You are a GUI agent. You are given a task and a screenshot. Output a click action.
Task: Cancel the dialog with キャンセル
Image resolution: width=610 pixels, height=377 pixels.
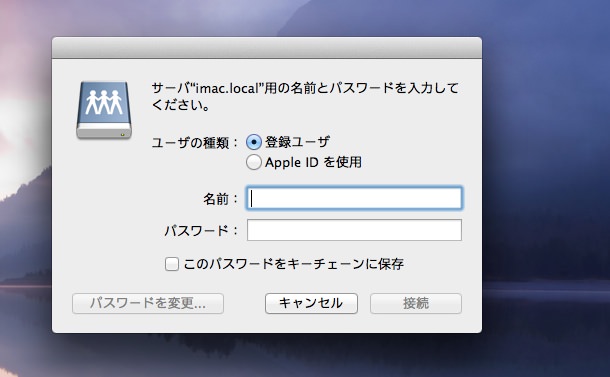[311, 303]
